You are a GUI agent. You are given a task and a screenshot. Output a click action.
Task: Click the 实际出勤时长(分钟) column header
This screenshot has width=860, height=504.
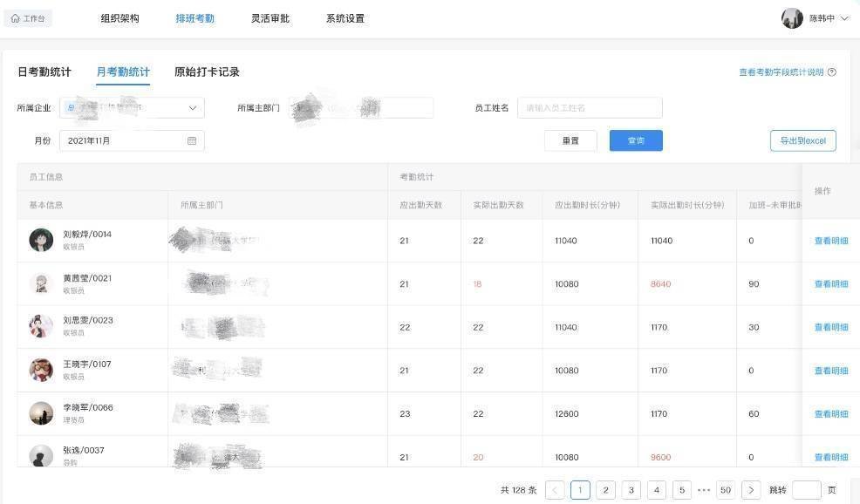[687, 205]
